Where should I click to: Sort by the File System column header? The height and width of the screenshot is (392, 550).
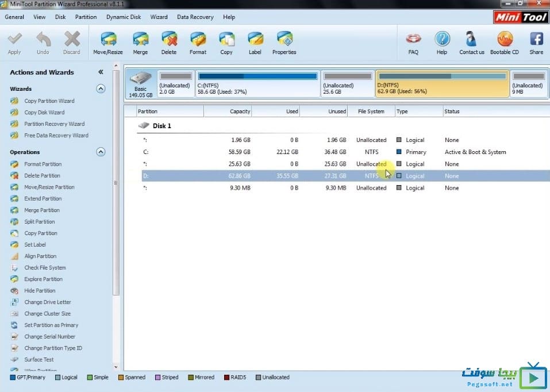371,112
